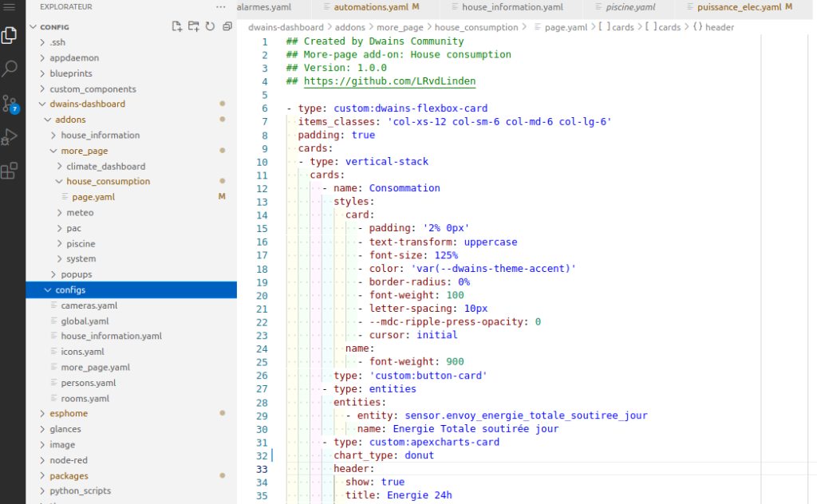
Task: Collapse the addons folder
Action: click(x=132, y=120)
